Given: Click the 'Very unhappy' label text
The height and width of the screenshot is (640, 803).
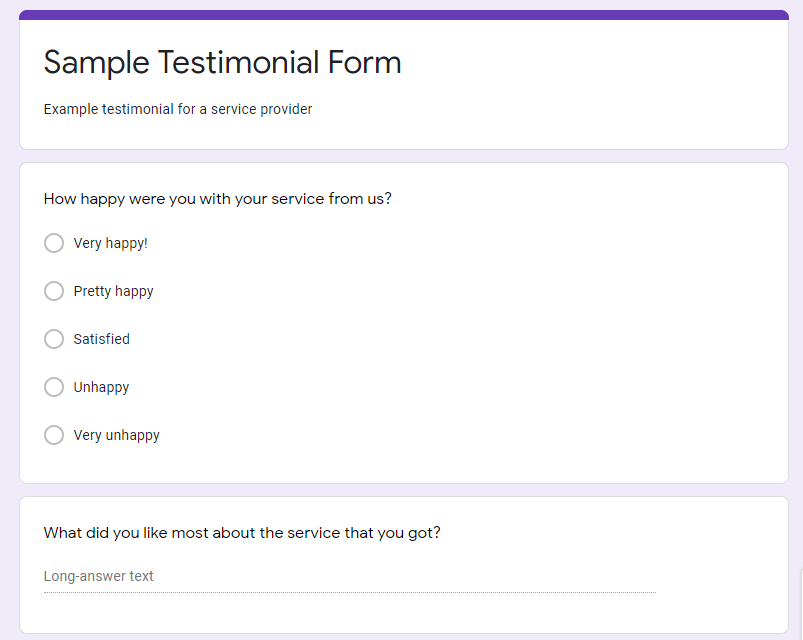Looking at the screenshot, I should [116, 435].
